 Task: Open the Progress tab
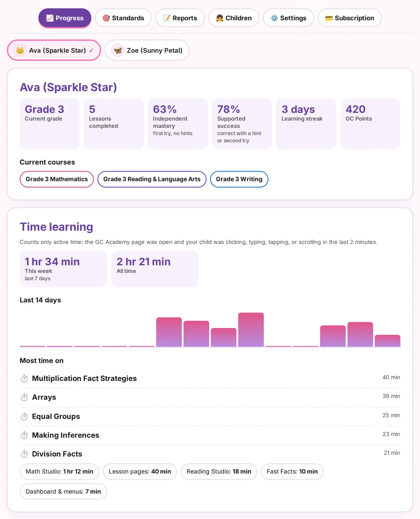click(x=65, y=18)
